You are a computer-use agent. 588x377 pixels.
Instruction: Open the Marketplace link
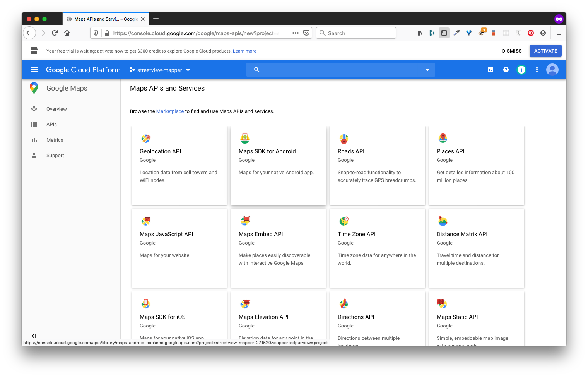[170, 111]
